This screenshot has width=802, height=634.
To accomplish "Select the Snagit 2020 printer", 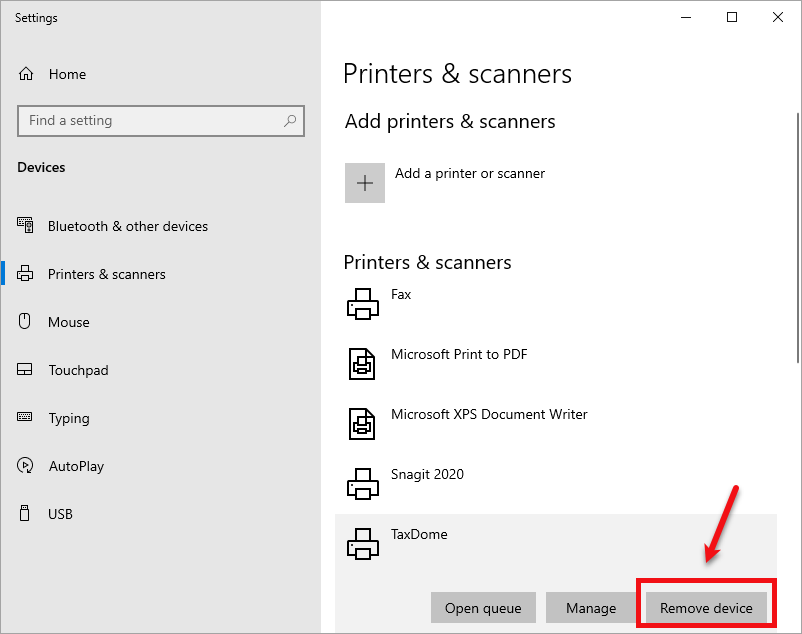I will tap(427, 474).
